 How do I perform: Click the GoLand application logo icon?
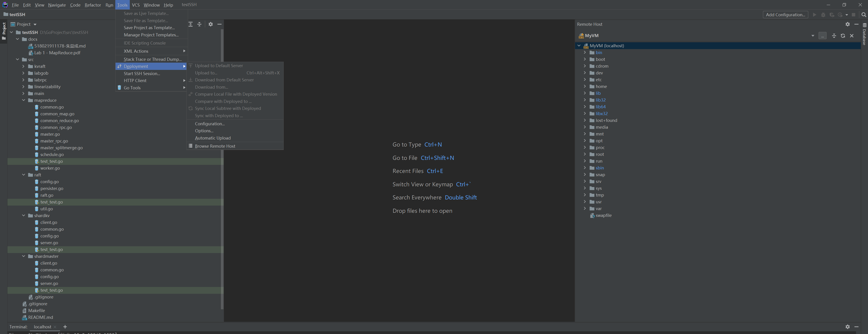point(5,5)
